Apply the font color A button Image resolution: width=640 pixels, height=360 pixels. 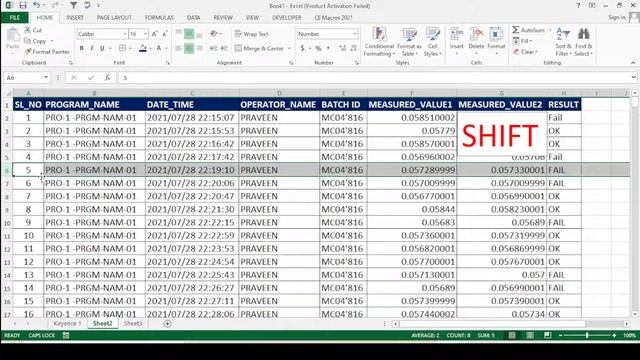click(159, 48)
